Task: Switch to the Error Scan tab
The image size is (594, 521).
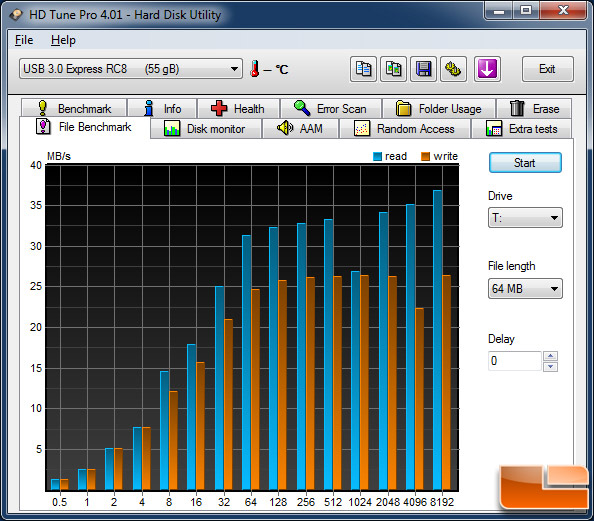Action: [x=331, y=108]
